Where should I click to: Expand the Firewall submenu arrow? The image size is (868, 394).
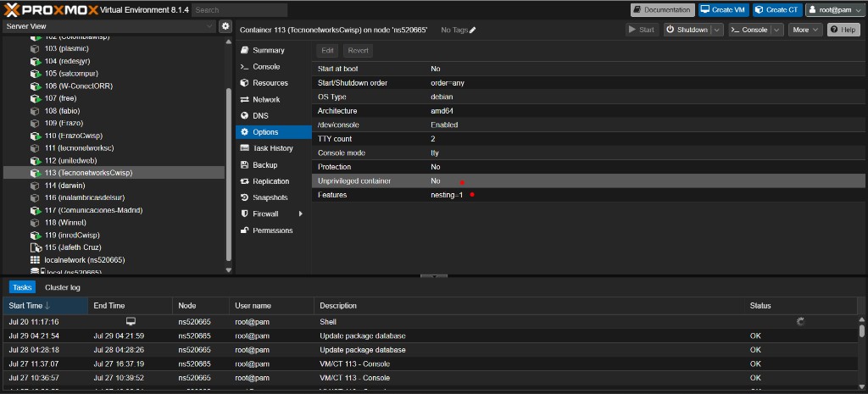click(301, 214)
